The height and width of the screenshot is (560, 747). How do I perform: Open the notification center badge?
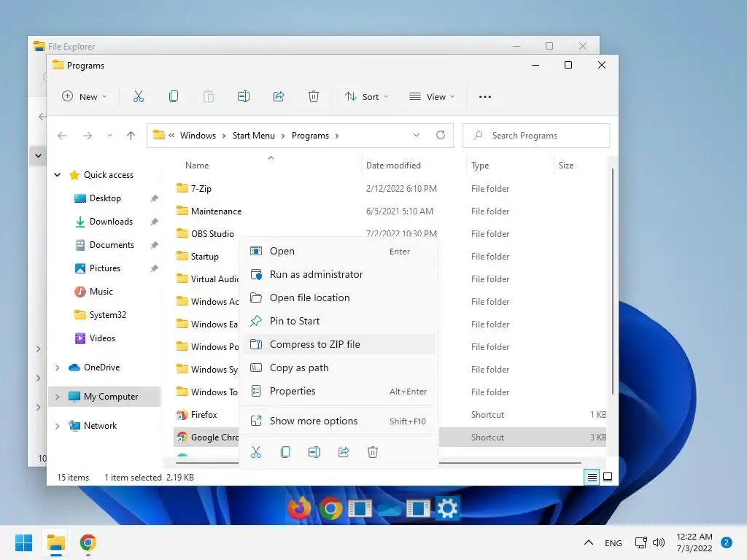coord(727,542)
